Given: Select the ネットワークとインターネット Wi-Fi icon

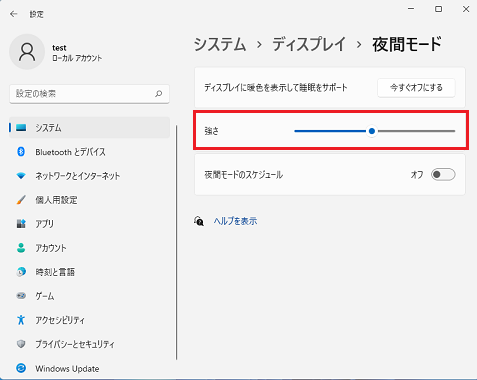Looking at the screenshot, I should point(21,176).
